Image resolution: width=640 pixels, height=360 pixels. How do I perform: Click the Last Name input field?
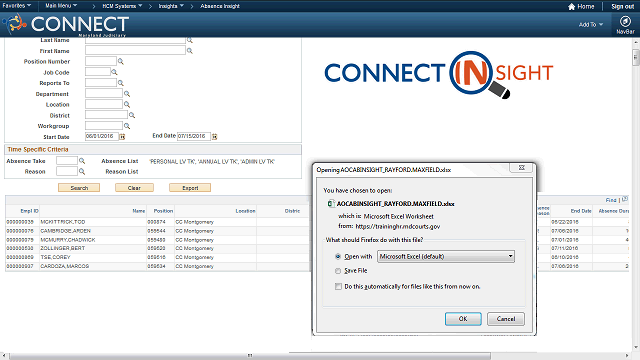(x=135, y=40)
